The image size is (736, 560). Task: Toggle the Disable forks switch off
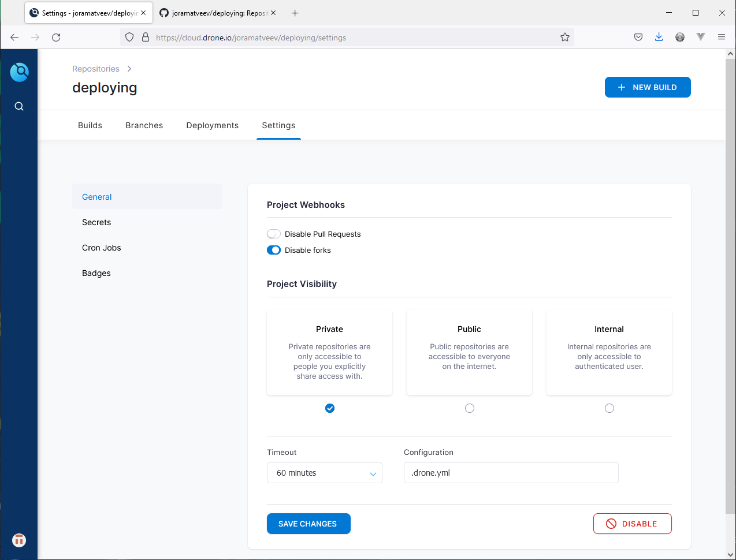click(x=274, y=250)
